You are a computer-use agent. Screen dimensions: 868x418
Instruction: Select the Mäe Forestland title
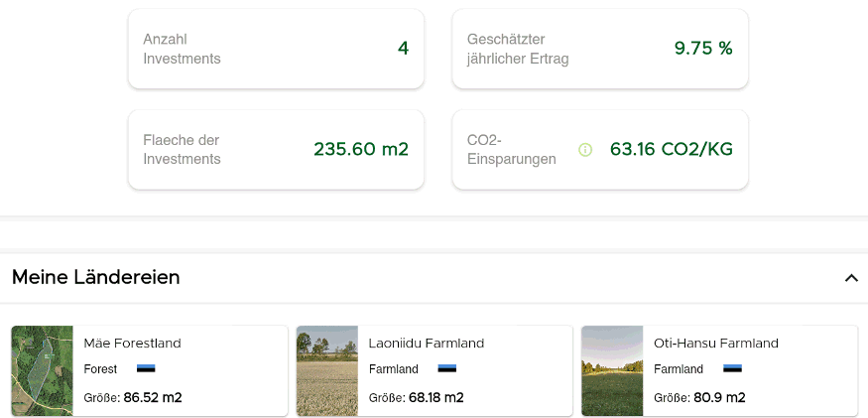133,344
